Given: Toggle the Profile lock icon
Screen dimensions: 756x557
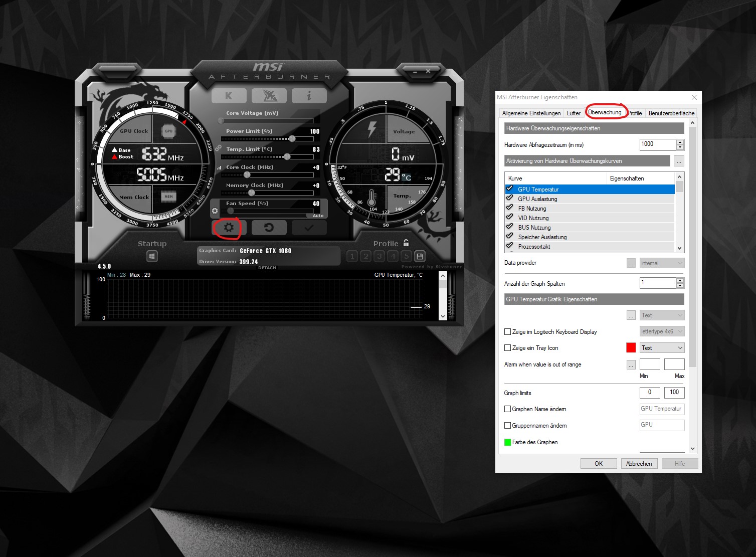Looking at the screenshot, I should [x=406, y=243].
